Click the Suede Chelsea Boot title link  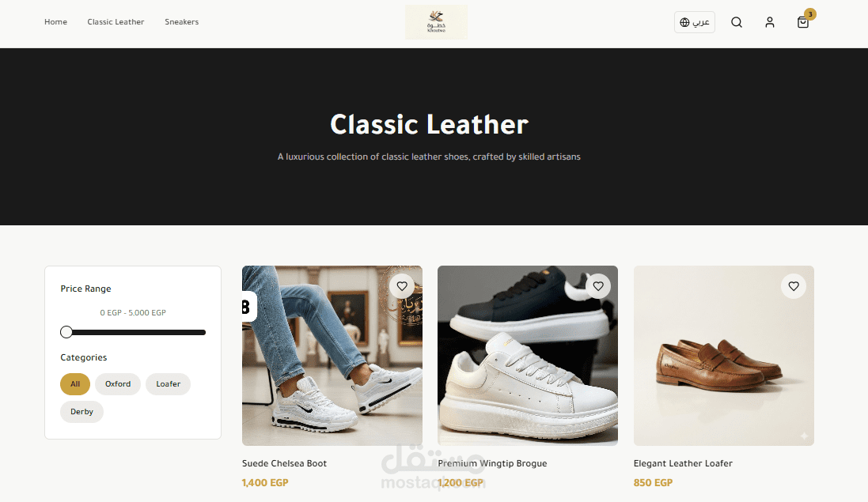(x=284, y=463)
